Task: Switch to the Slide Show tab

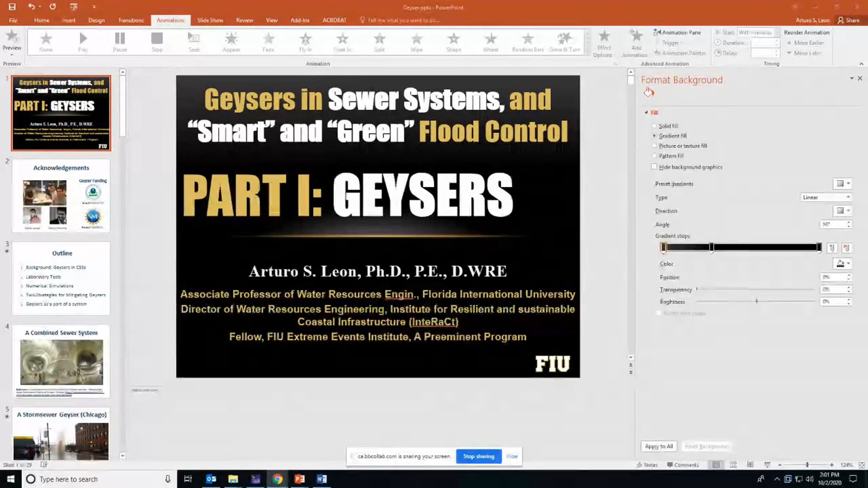Action: click(x=210, y=20)
